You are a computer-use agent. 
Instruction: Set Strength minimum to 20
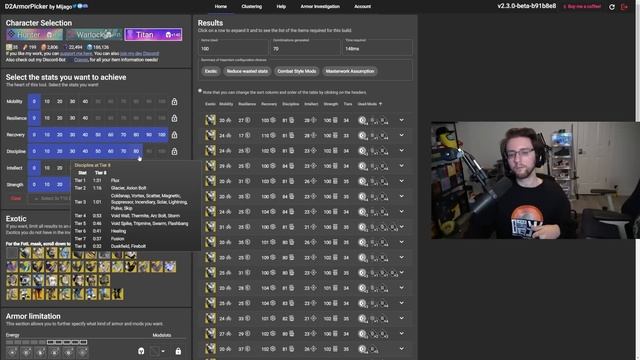(x=60, y=184)
